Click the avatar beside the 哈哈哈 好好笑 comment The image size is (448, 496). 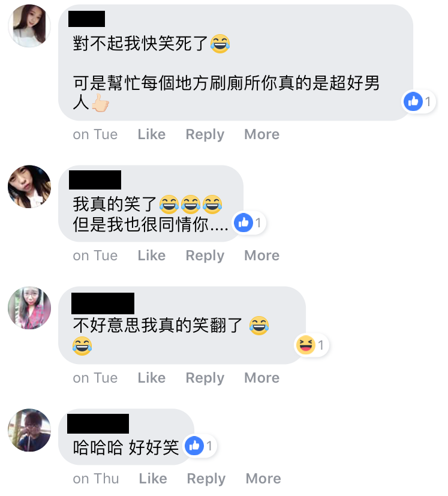click(x=29, y=430)
